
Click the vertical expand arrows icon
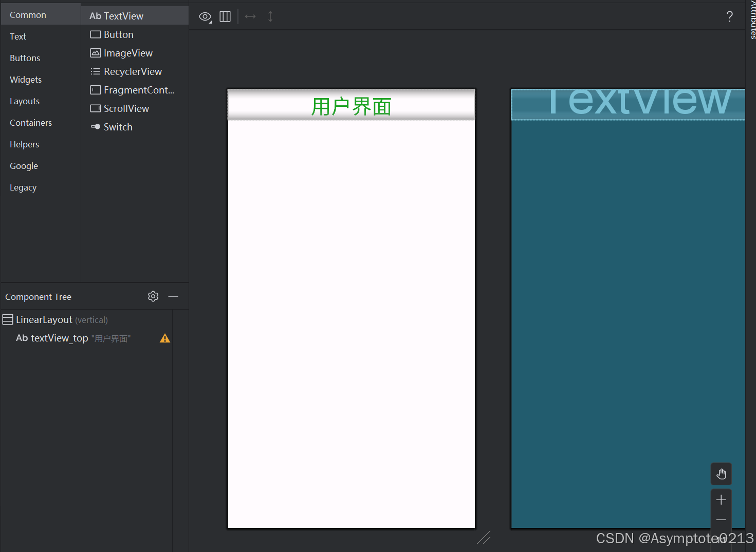pyautogui.click(x=270, y=16)
